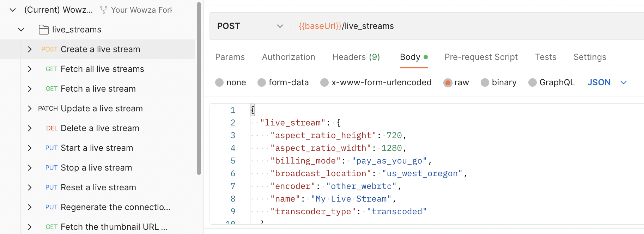
Task: Click the "broadcast_location" key
Action: [321, 173]
